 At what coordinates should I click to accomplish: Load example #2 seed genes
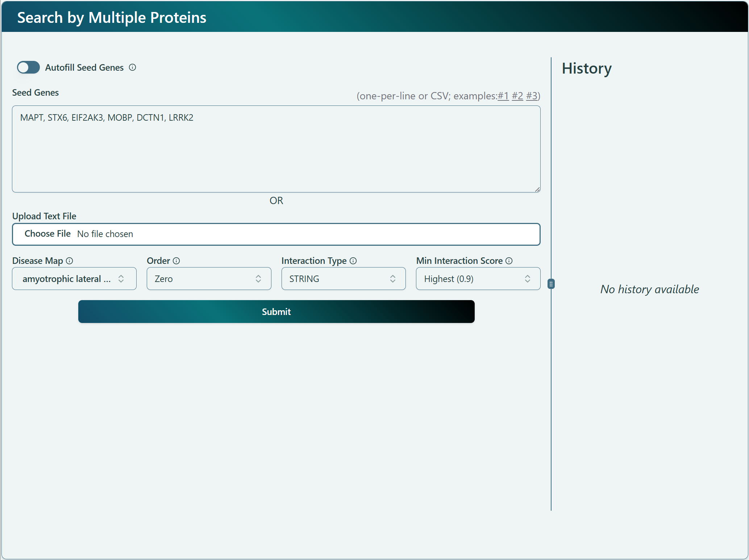(517, 96)
